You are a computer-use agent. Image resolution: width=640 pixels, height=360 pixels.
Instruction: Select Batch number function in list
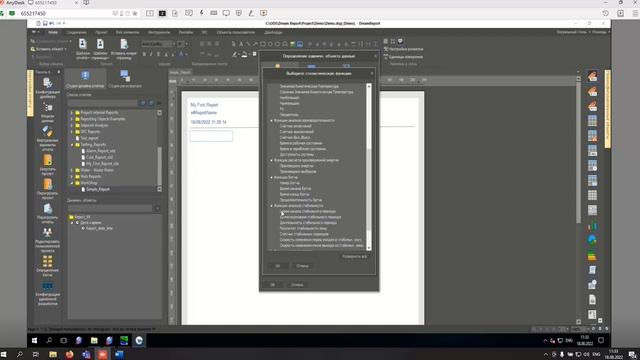pyautogui.click(x=290, y=183)
